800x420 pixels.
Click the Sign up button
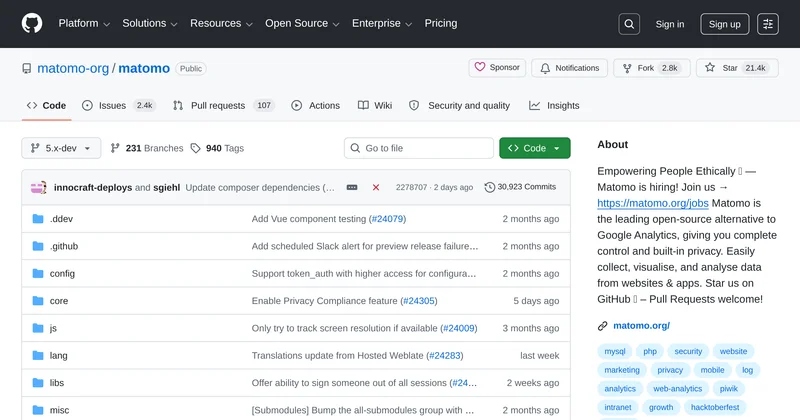click(x=724, y=24)
